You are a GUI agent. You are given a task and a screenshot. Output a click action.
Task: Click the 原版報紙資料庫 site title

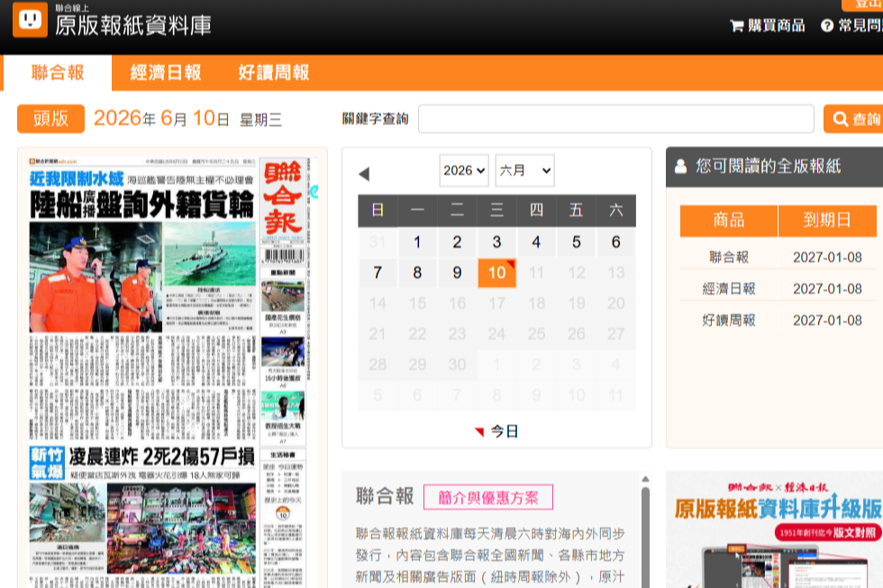click(x=133, y=25)
